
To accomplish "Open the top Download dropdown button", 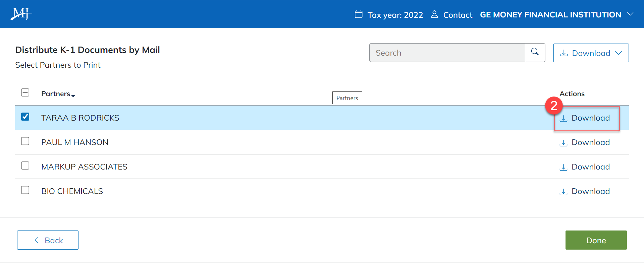I will point(591,53).
